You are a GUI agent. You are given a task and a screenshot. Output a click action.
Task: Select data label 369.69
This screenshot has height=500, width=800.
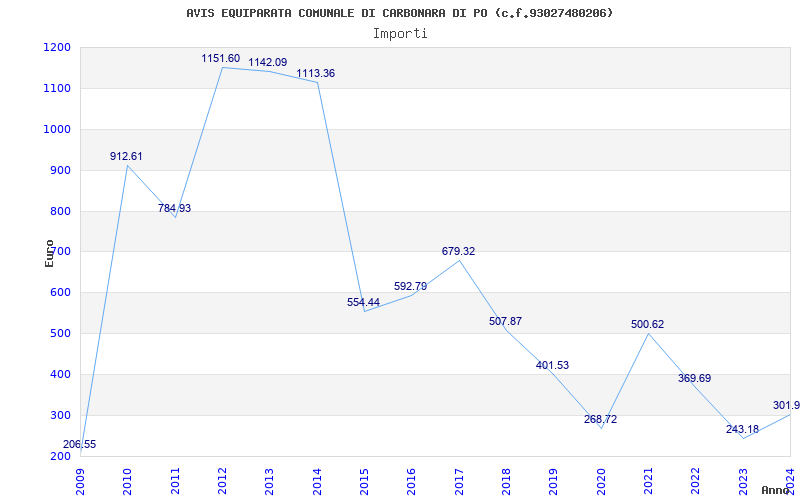coord(694,379)
